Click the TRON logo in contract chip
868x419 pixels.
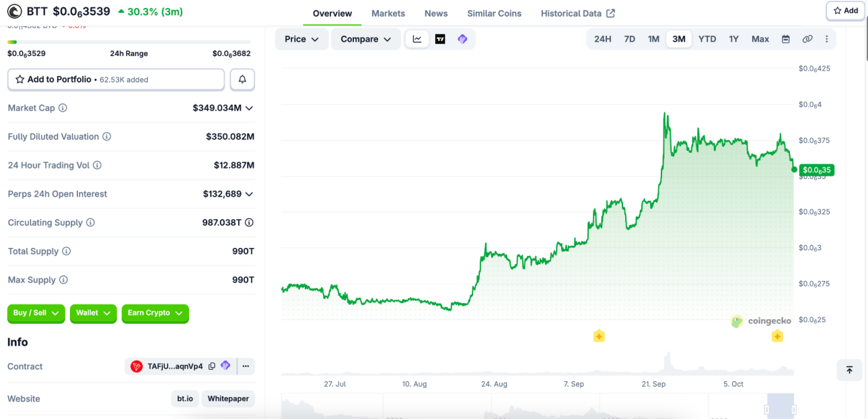tap(137, 366)
